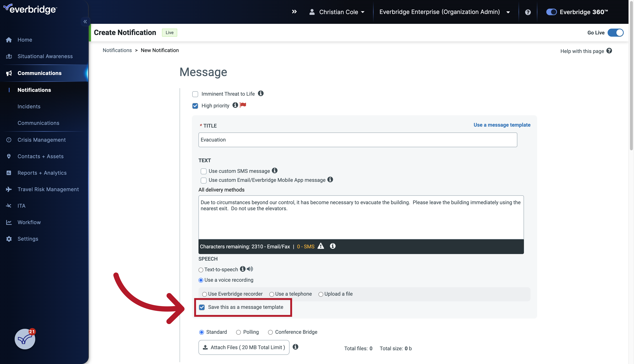
Task: Open Crisis Management from the sidebar
Action: (41, 139)
